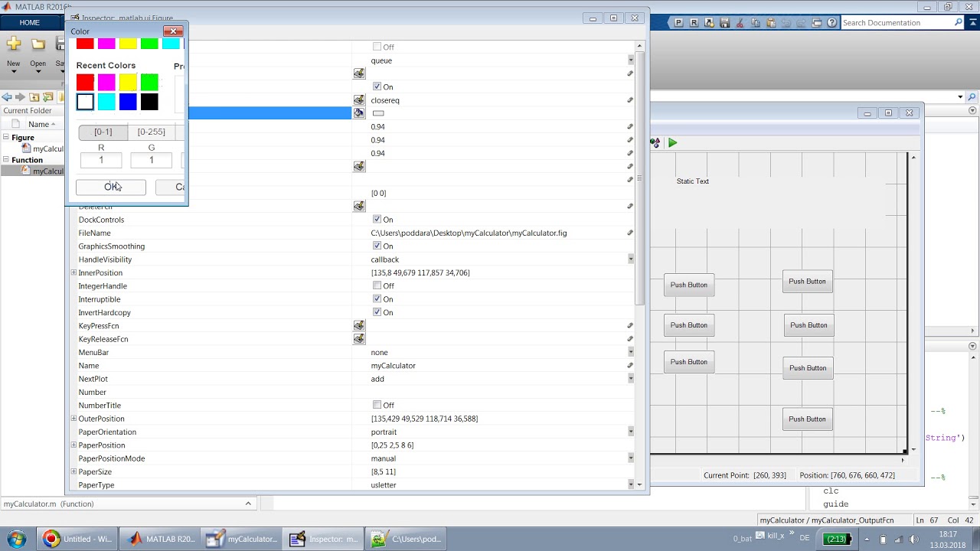This screenshot has height=551, width=980.
Task: Expand the PaperPosition property
Action: pos(73,445)
